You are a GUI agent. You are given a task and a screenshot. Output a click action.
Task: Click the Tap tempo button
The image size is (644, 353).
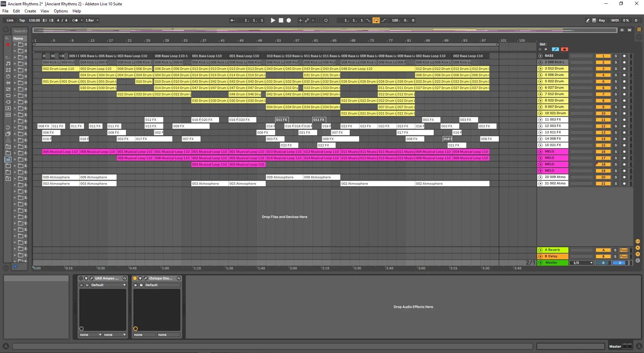22,20
